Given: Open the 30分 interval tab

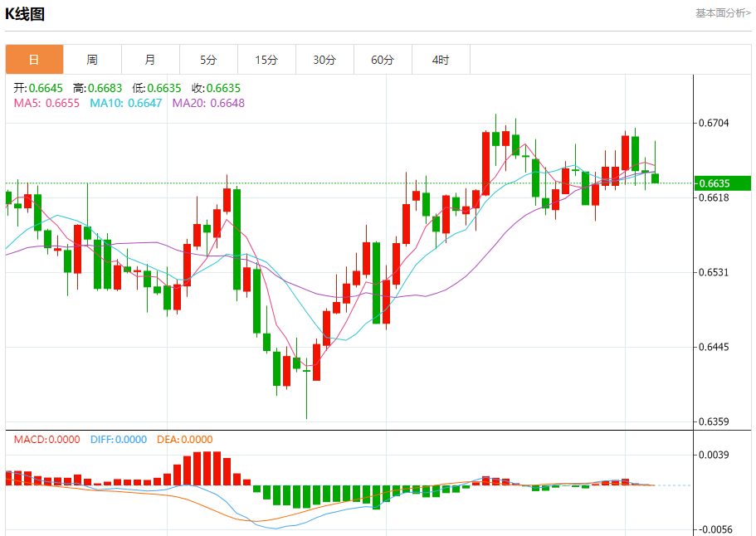Looking at the screenshot, I should pos(324,60).
